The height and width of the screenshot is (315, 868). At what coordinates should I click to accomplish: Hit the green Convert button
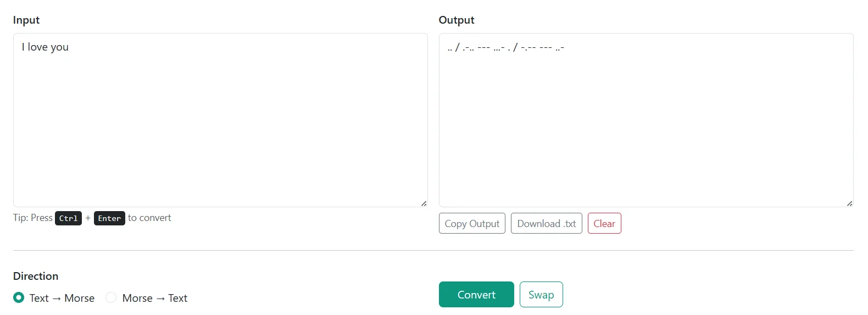click(x=476, y=295)
